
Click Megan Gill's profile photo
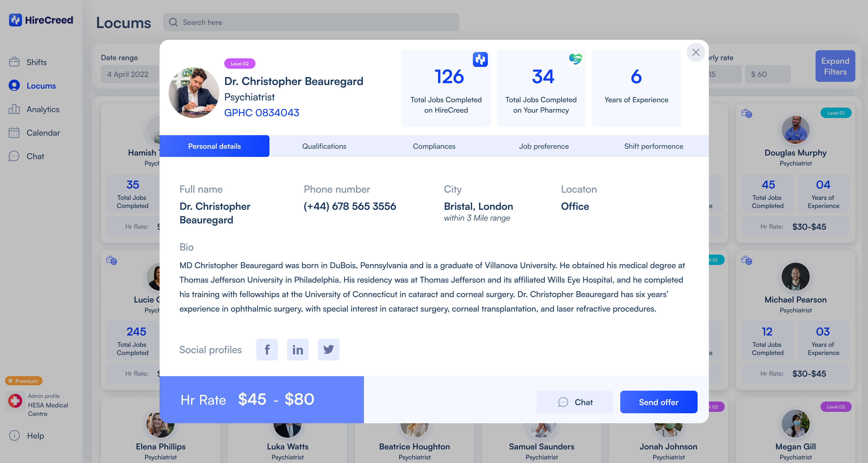(796, 424)
